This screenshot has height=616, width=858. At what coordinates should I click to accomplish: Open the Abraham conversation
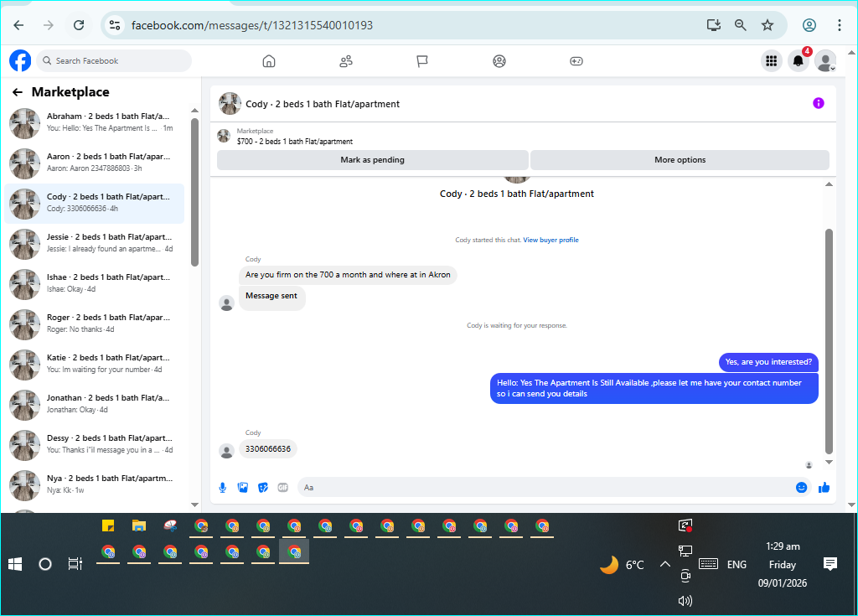point(94,123)
